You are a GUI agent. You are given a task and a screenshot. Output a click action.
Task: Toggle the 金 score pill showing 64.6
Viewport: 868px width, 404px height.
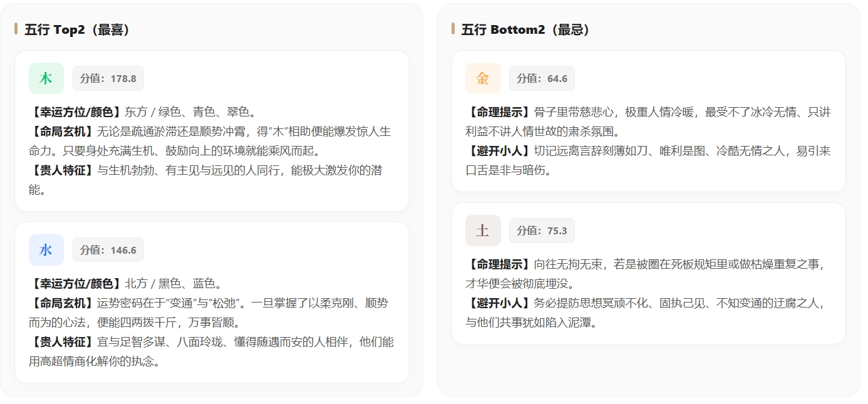[541, 78]
